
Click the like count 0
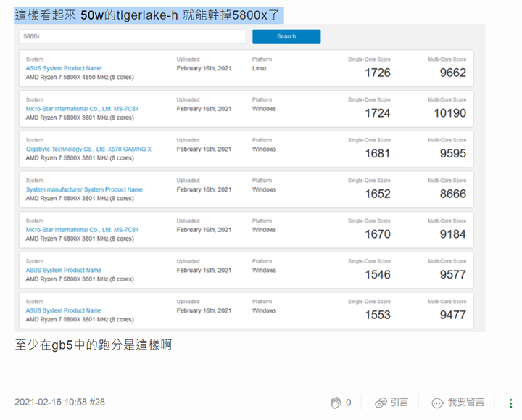(x=348, y=403)
